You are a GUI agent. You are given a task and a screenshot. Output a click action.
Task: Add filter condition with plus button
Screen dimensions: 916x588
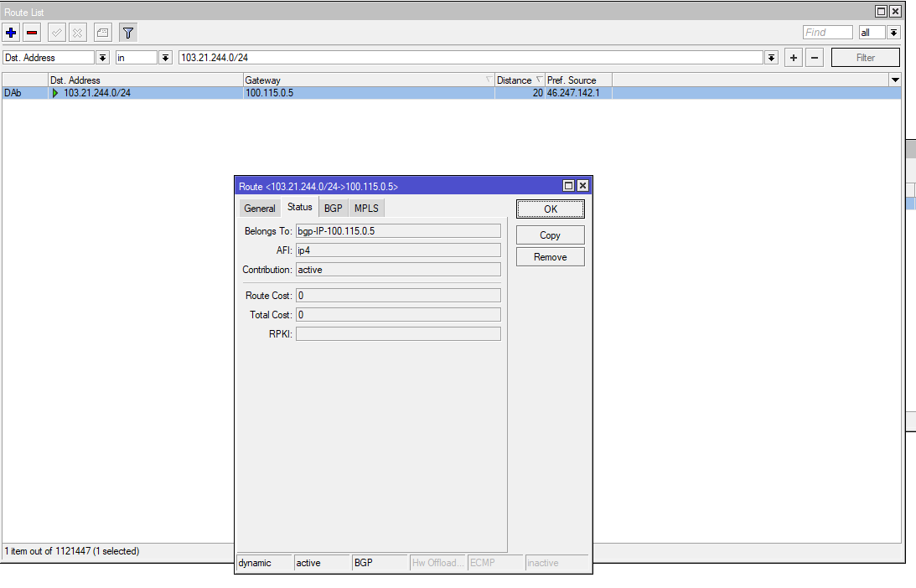[794, 58]
